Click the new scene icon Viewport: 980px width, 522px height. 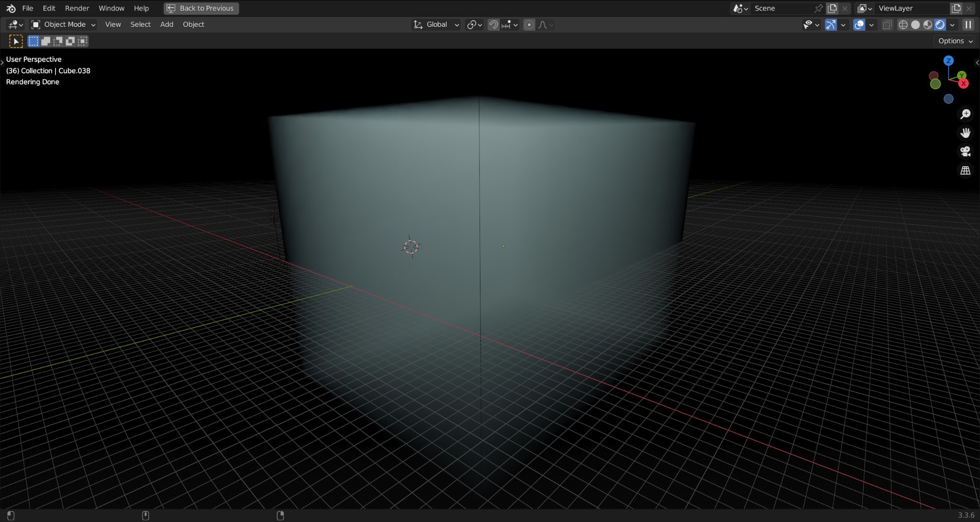832,8
